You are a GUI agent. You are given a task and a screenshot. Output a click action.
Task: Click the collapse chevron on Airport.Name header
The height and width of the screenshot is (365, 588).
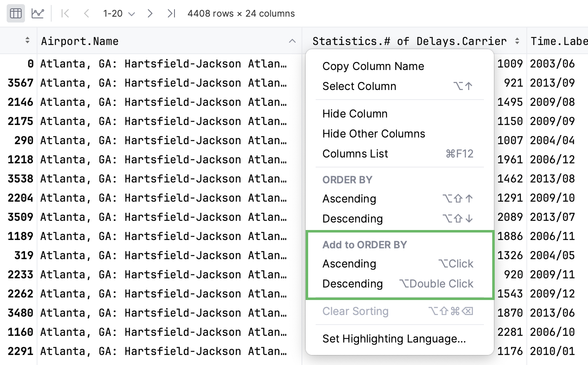tap(292, 41)
